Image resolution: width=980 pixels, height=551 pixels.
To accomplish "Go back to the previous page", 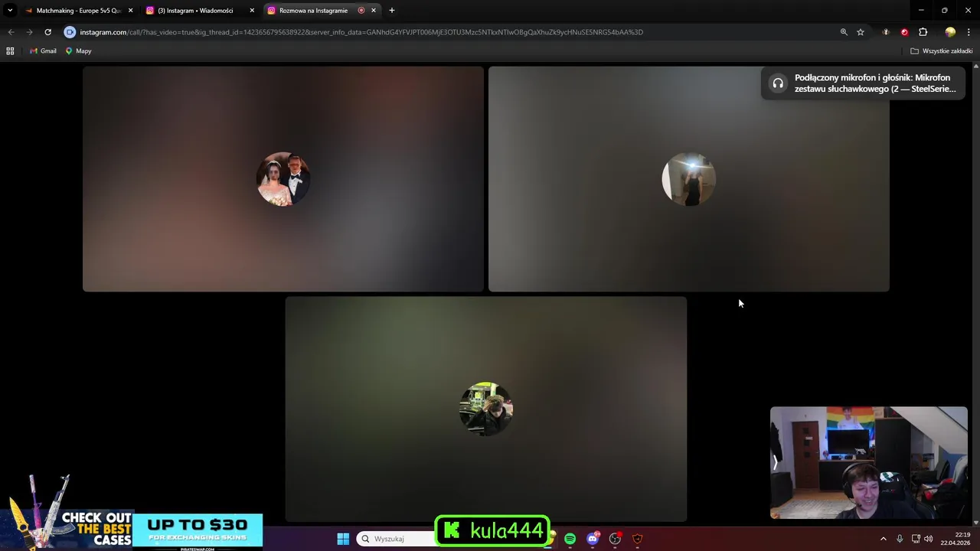I will pyautogui.click(x=11, y=32).
